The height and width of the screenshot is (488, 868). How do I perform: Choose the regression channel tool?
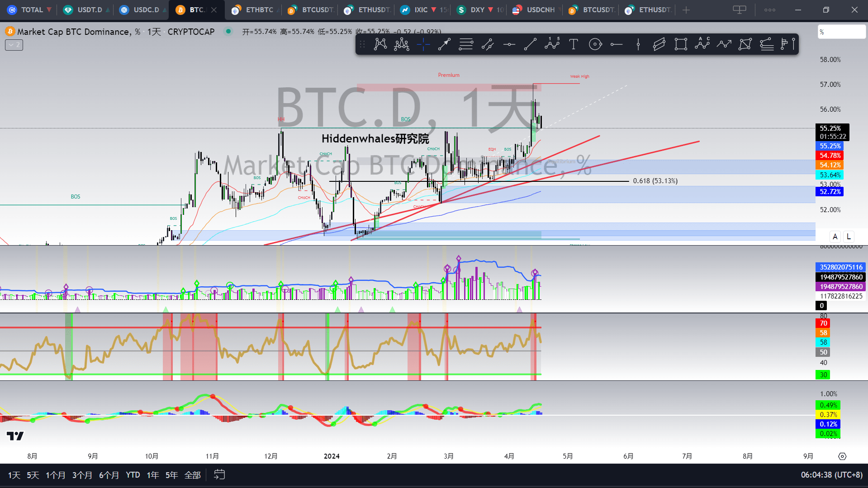pos(659,44)
